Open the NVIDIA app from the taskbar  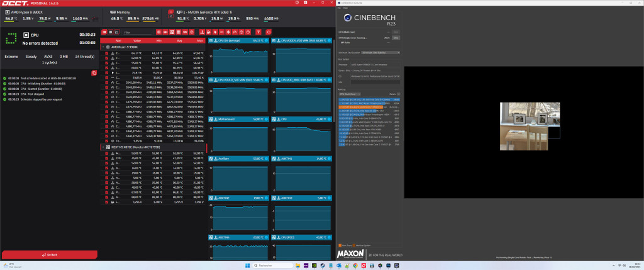pos(314,266)
